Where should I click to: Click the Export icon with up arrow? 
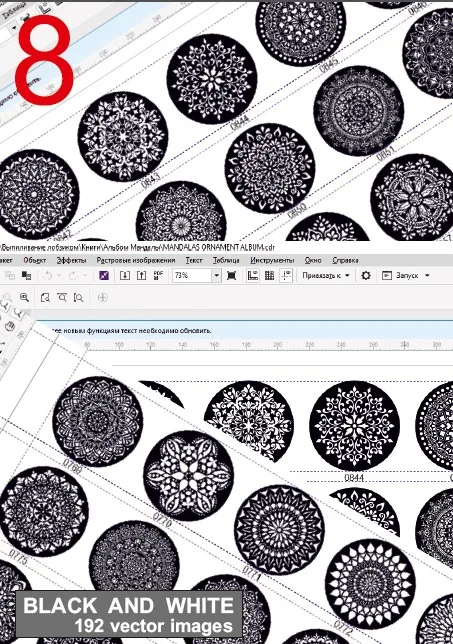pyautogui.click(x=141, y=275)
